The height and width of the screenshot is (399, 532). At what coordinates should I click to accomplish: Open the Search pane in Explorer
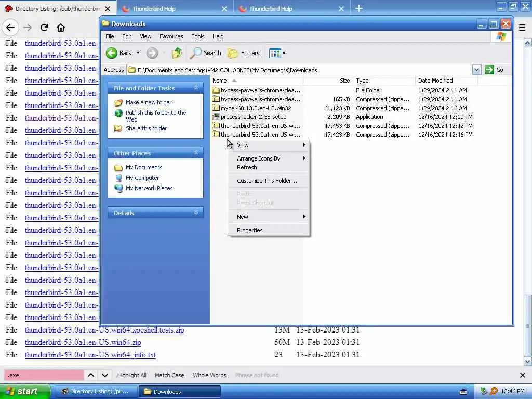coord(206,53)
